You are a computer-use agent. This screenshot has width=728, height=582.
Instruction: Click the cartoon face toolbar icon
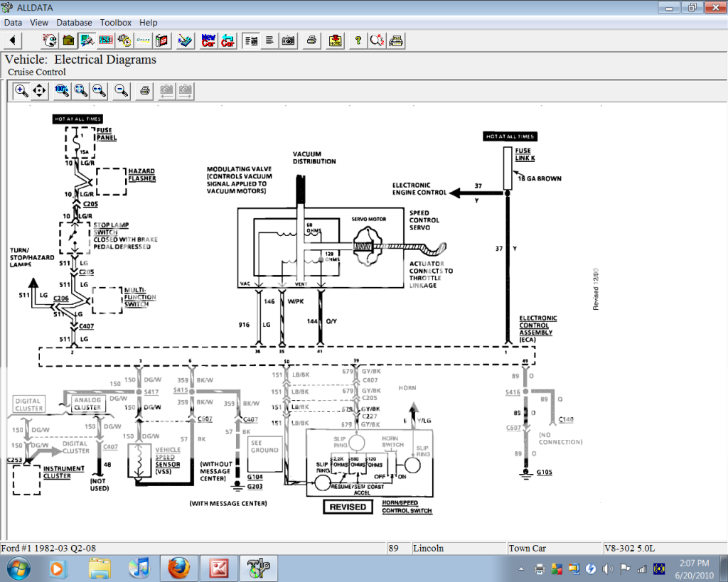click(x=50, y=41)
